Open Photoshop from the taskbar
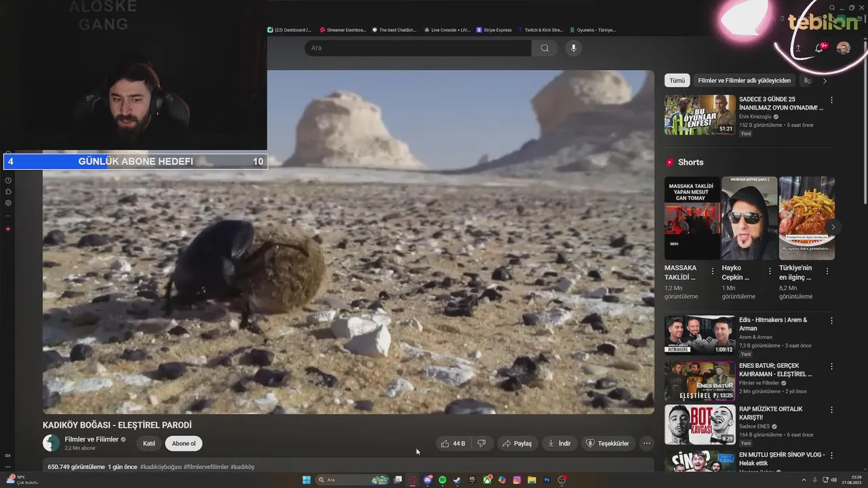 547,480
